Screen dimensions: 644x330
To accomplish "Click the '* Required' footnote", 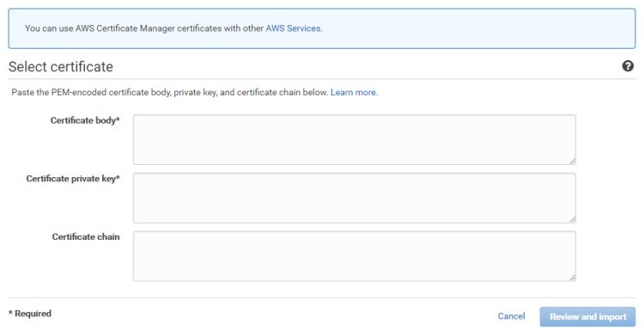I will pos(30,314).
